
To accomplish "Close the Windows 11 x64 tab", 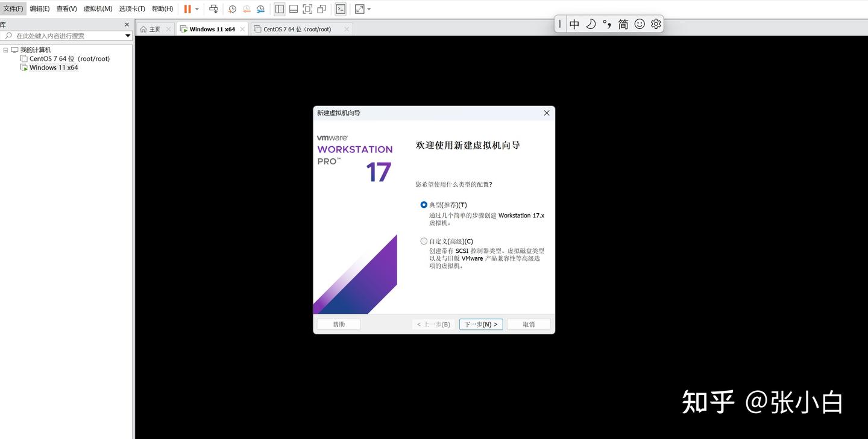I will pos(242,29).
